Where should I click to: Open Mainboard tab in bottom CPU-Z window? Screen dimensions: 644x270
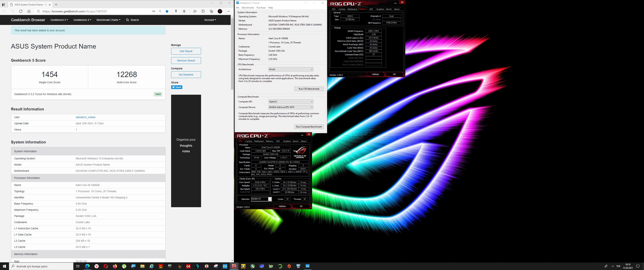click(x=259, y=141)
